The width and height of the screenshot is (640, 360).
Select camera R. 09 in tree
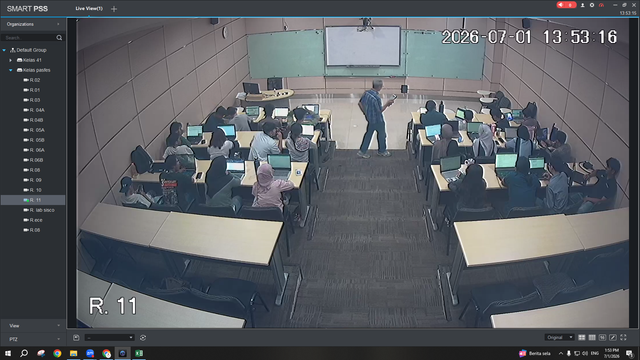[36, 180]
